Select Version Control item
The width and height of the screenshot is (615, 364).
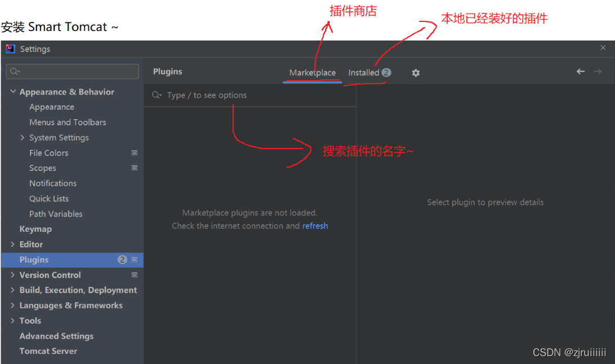(50, 275)
